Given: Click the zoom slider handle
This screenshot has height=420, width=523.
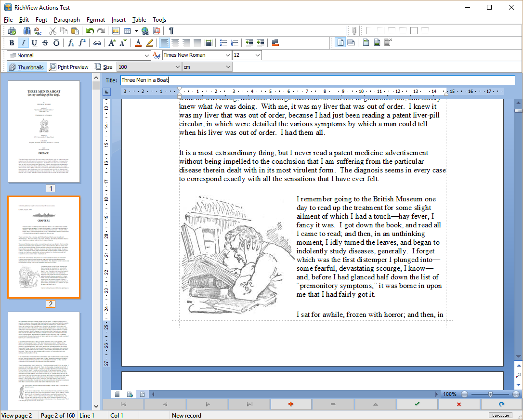Looking at the screenshot, I should click(x=490, y=394).
